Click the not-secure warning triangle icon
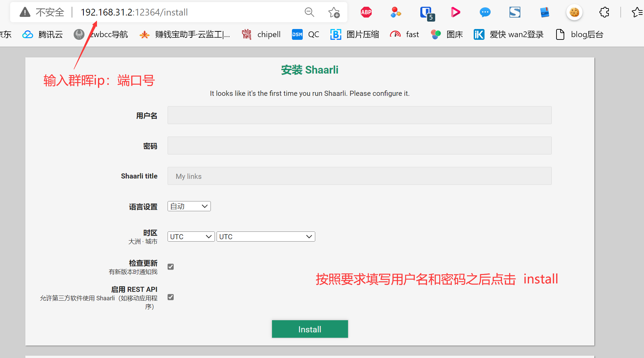 (x=25, y=12)
